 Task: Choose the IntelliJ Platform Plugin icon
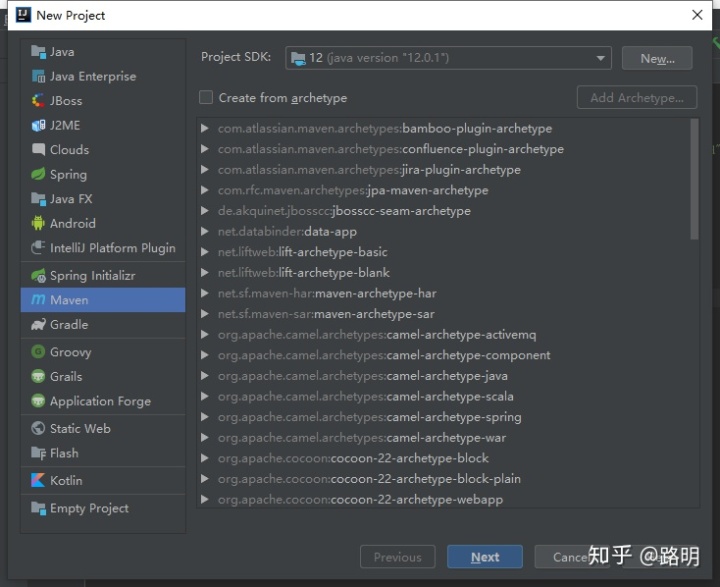click(x=38, y=248)
